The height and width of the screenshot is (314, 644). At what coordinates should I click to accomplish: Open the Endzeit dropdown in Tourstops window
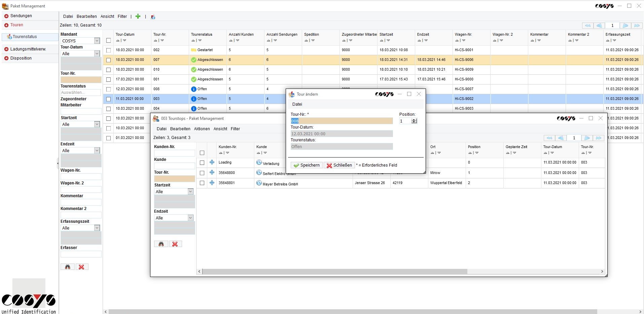click(x=190, y=218)
